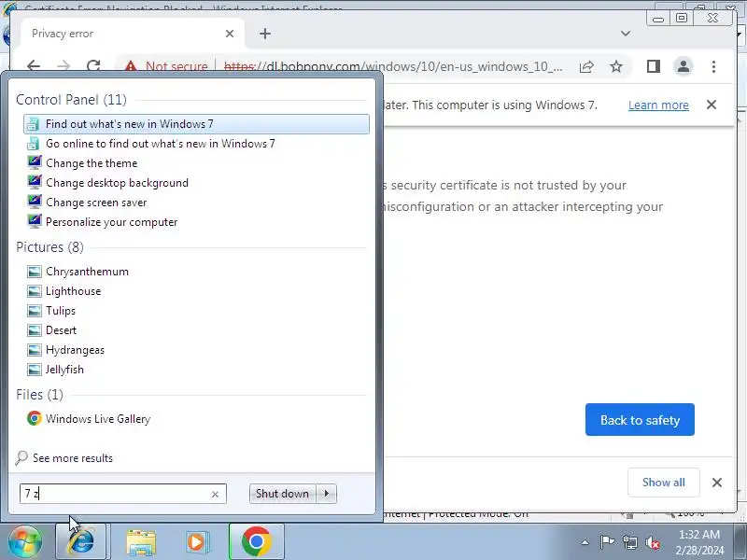Switch to Chrome in the taskbar
This screenshot has width=747, height=560.
pos(256,541)
